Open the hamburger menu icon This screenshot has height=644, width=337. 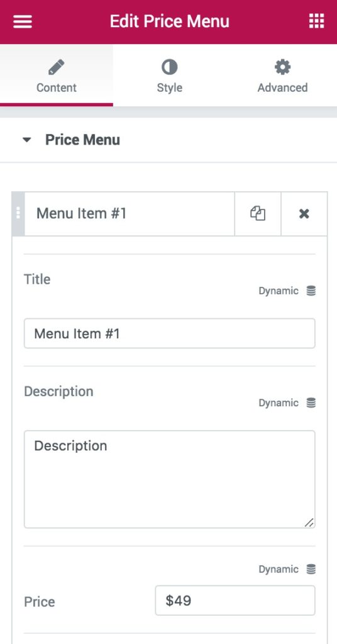point(22,21)
